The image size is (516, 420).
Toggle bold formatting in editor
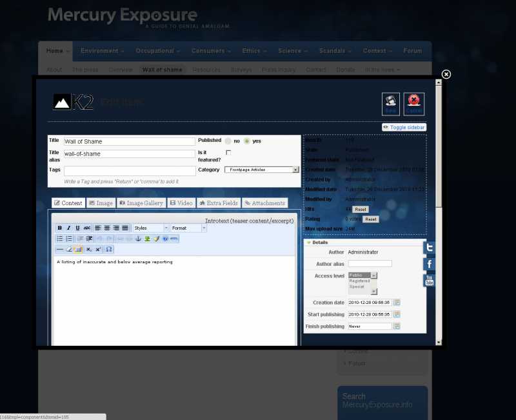point(59,228)
